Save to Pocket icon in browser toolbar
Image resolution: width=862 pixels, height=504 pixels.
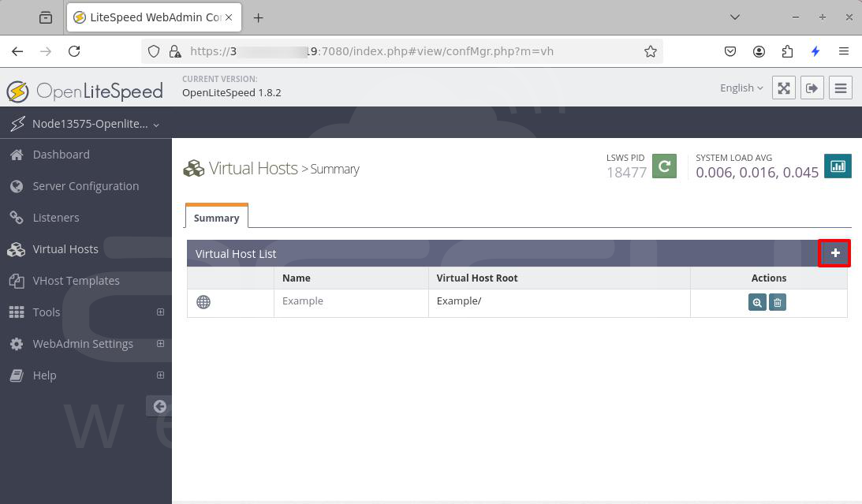[x=730, y=52]
